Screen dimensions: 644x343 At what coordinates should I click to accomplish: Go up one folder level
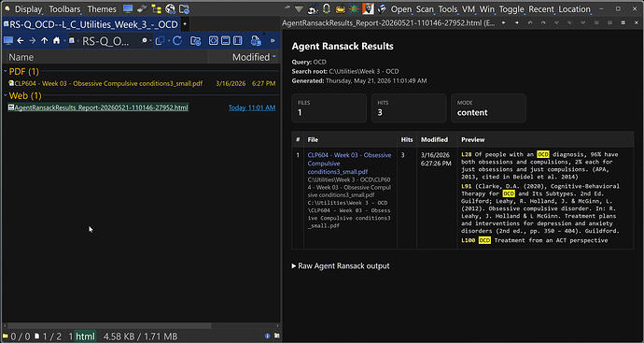coord(45,41)
